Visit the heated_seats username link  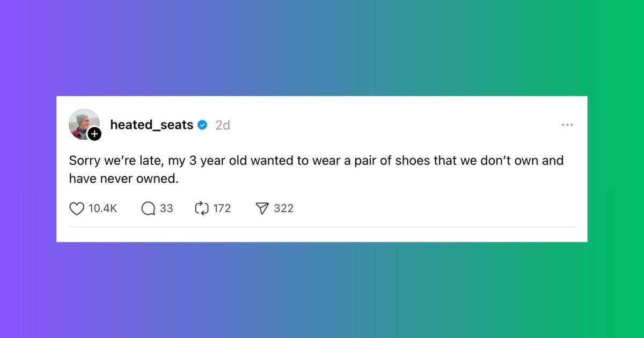pos(151,125)
